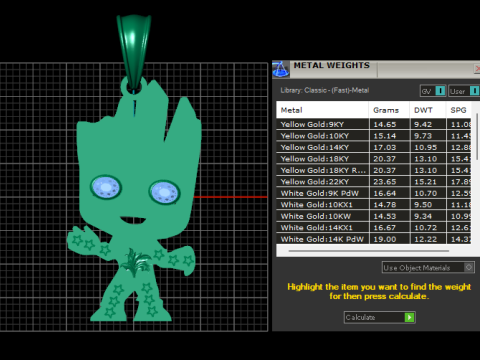480x360 pixels.
Task: Click the 23.65 grams value
Action: pyautogui.click(x=385, y=182)
